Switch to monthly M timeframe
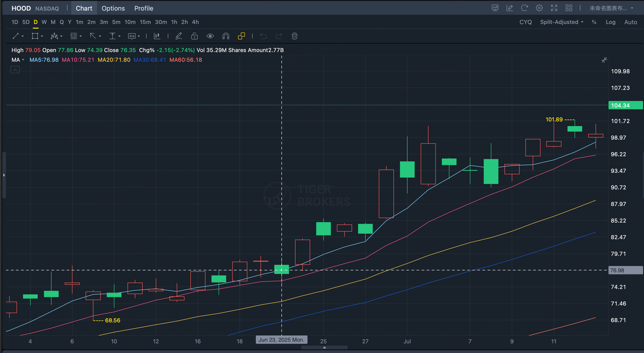Viewport: 644px width, 353px height. click(53, 22)
